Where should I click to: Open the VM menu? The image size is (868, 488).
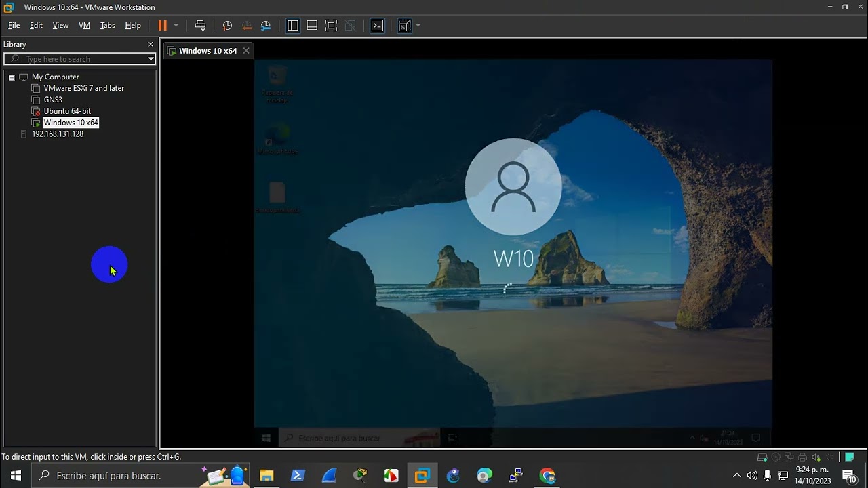tap(84, 26)
